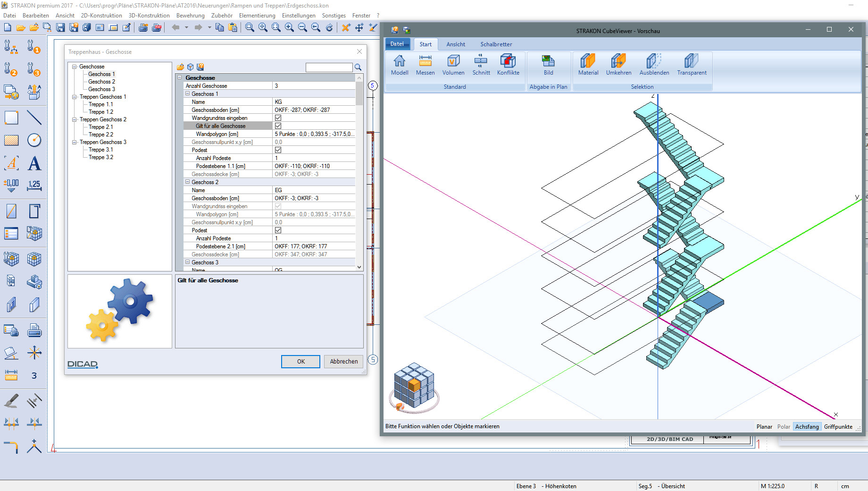This screenshot has width=868, height=491.
Task: Collapse Treppen Geschoss 1 tree node
Action: (x=74, y=97)
